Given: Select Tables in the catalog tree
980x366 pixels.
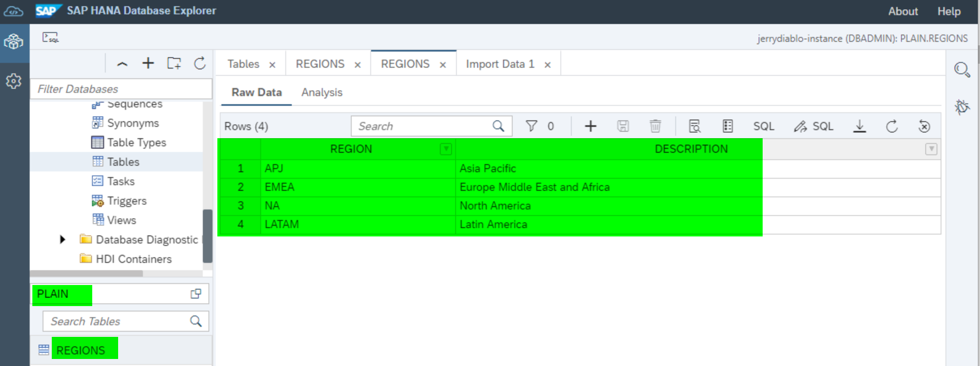Looking at the screenshot, I should pyautogui.click(x=123, y=162).
